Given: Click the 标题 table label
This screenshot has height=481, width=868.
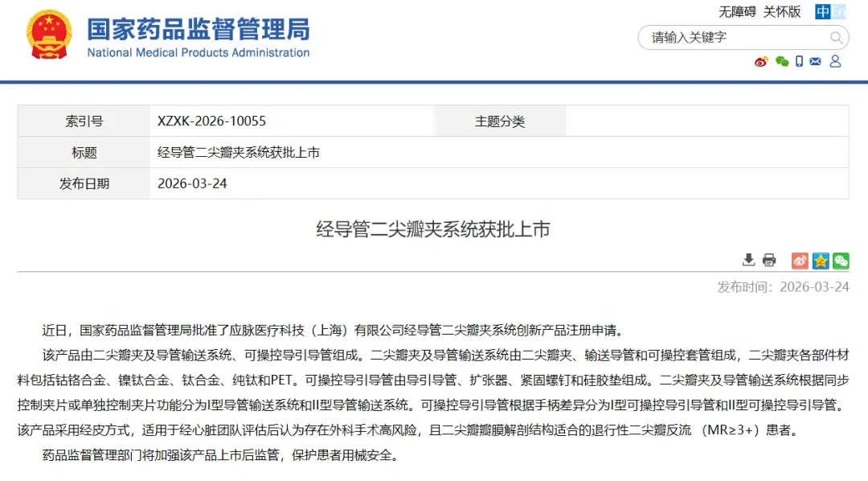Looking at the screenshot, I should 84,152.
